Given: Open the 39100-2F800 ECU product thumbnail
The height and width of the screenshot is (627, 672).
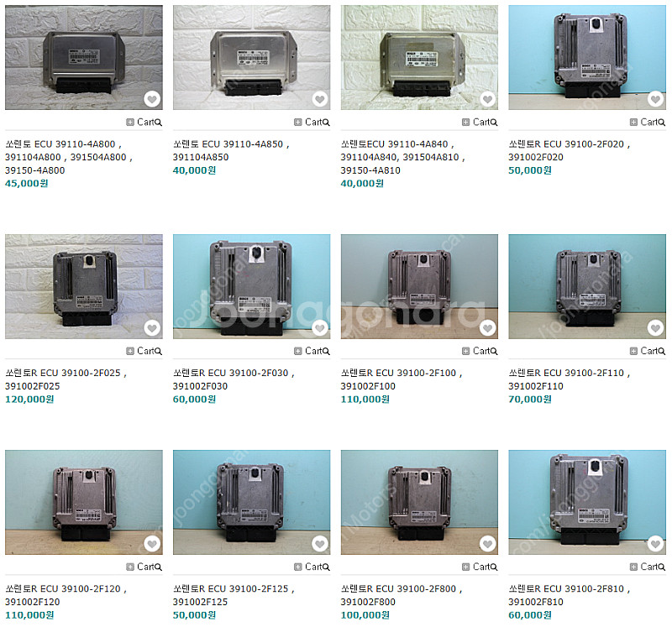Looking at the screenshot, I should click(419, 503).
